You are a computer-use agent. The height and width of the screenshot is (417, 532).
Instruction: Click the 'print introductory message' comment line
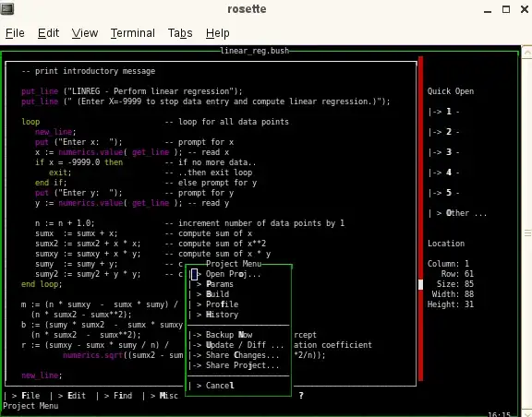click(x=89, y=71)
